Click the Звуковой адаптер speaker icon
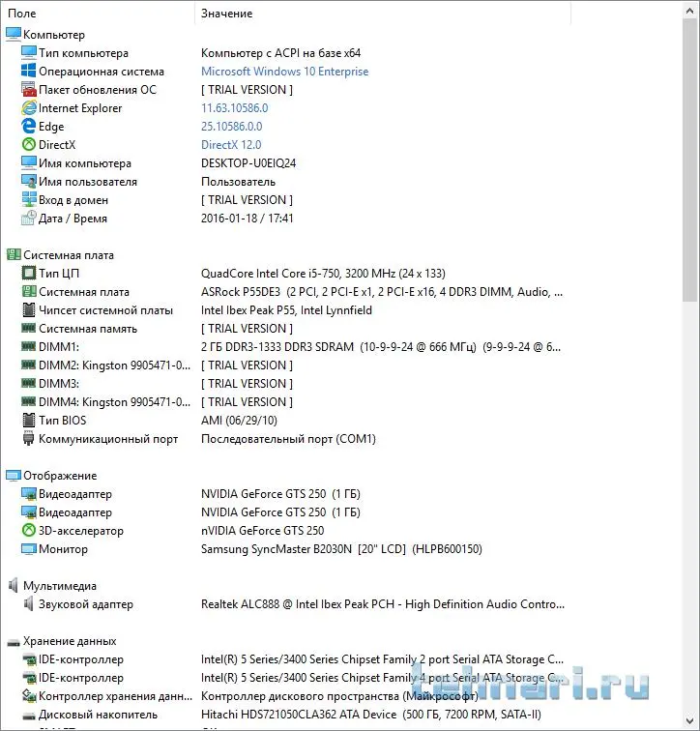Viewport: 700px width, 731px height. point(28,603)
